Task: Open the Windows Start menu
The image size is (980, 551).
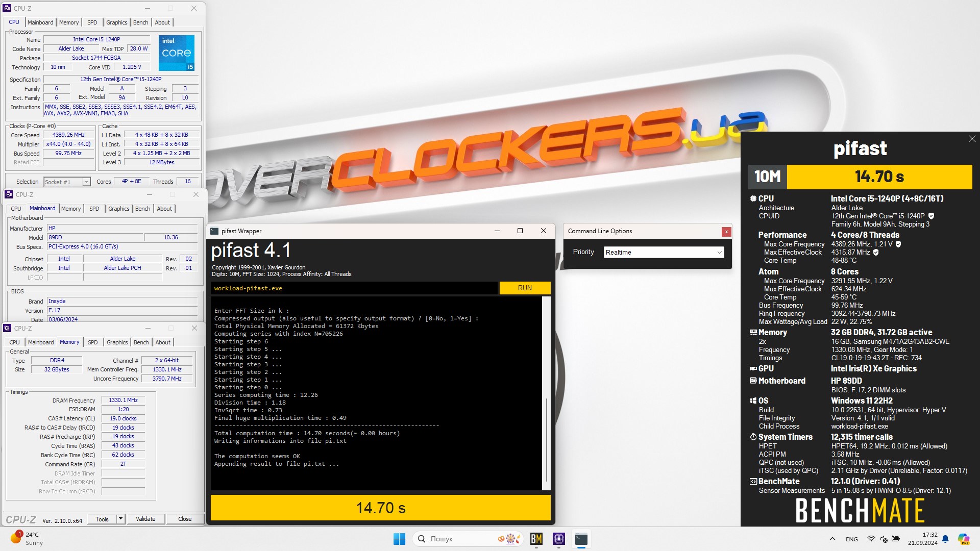Action: click(x=399, y=539)
